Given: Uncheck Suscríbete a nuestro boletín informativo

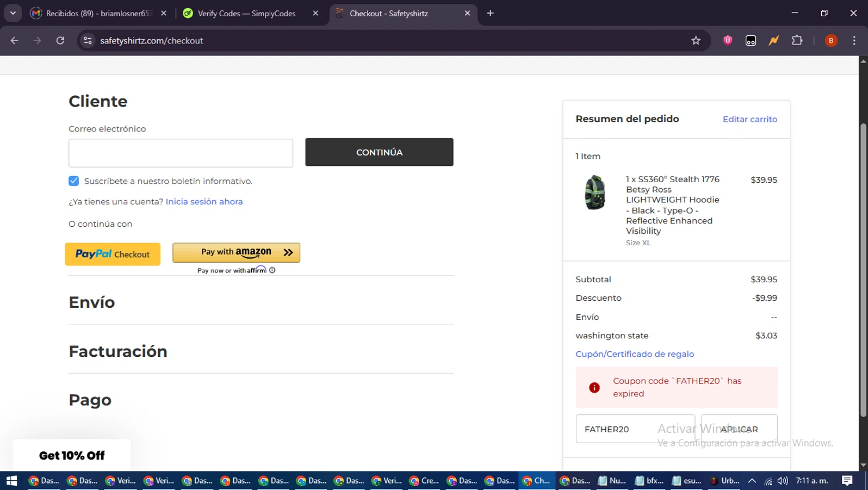Looking at the screenshot, I should (73, 181).
